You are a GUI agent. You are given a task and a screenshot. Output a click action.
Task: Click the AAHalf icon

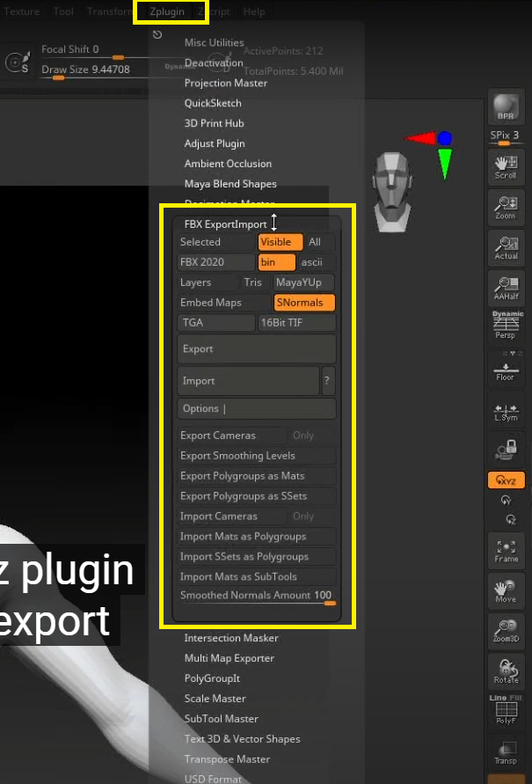tap(506, 289)
